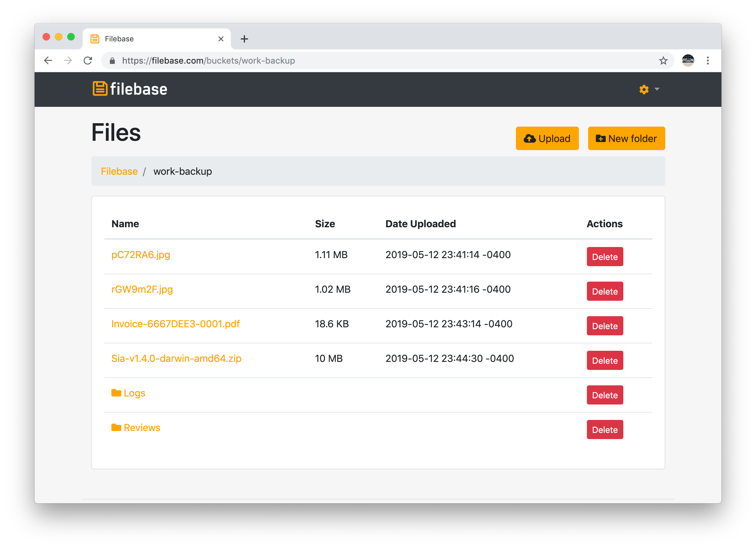Click the padlock icon in the address bar

[112, 61]
